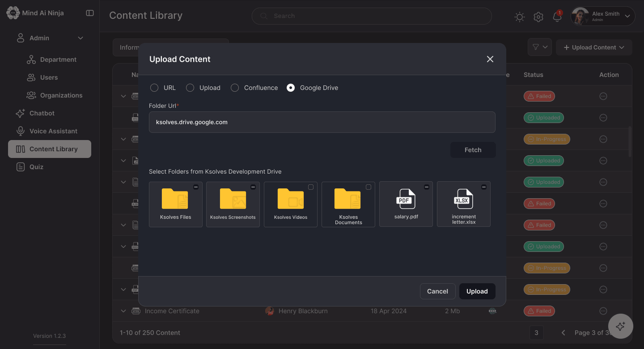Viewport: 644px width, 349px height.
Task: Click the Folder Url input field
Action: pos(322,122)
